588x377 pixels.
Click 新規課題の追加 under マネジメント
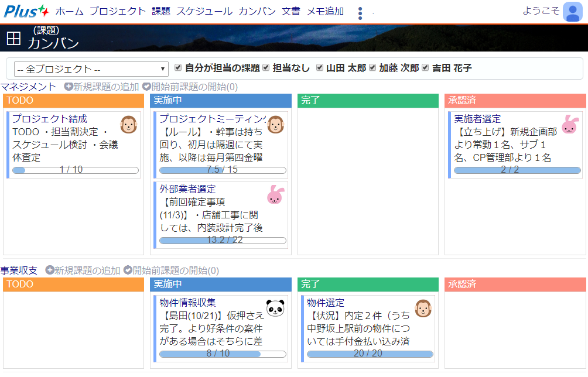pos(102,87)
